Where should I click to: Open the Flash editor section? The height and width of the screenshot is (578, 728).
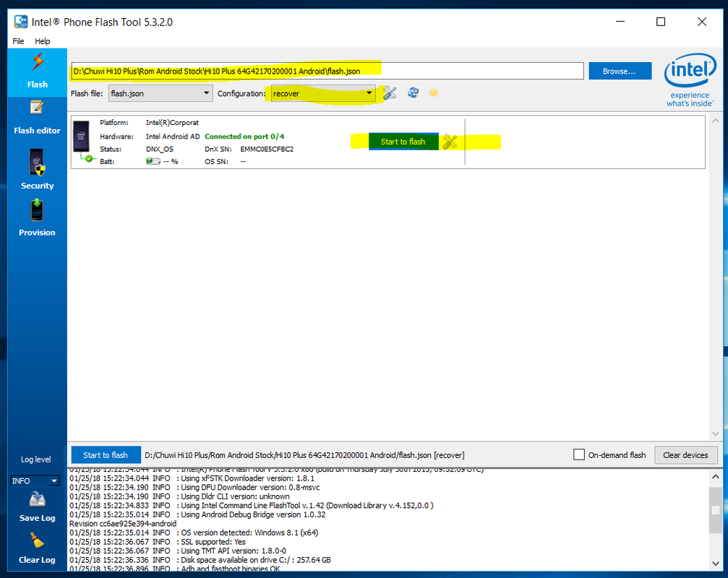tap(37, 117)
